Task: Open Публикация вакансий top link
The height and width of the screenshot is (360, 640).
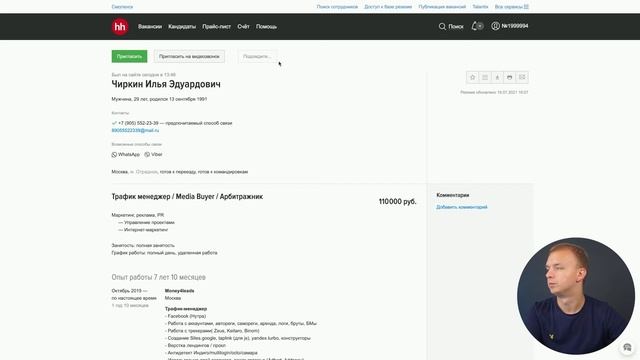Action: click(442, 7)
